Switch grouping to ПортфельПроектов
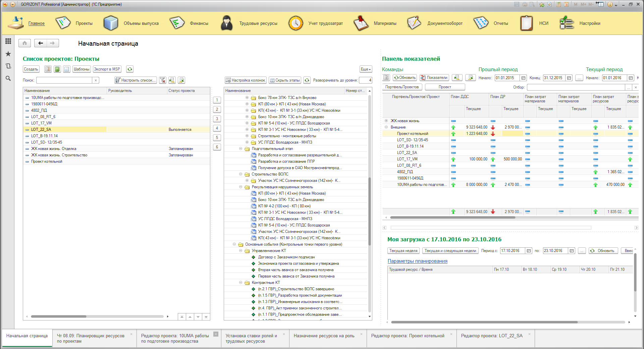Viewport: 644px width, 349px height. point(402,87)
